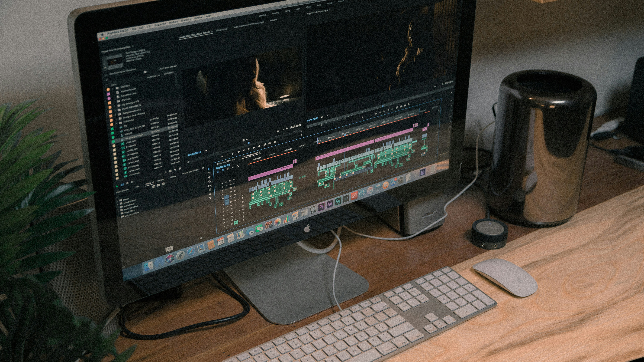Select the Razor tool
This screenshot has width=644, height=362.
pos(210,182)
